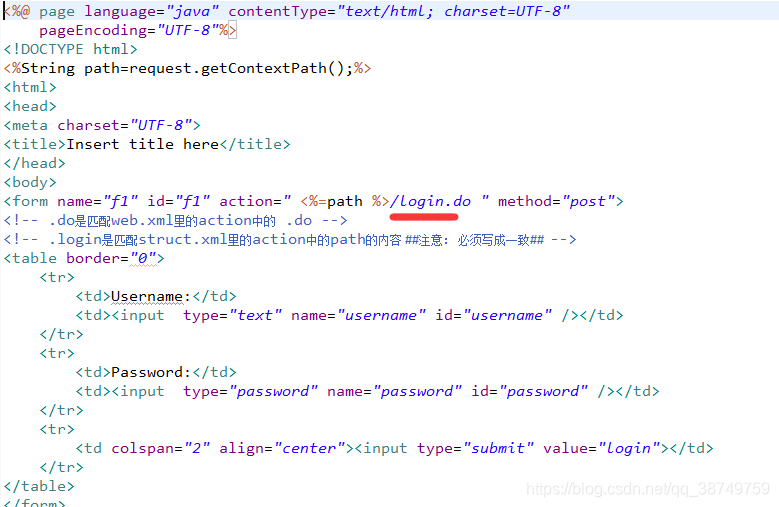Screen dimensions: 779x507
Task: Click the opening <body> tag
Action: click(x=30, y=182)
